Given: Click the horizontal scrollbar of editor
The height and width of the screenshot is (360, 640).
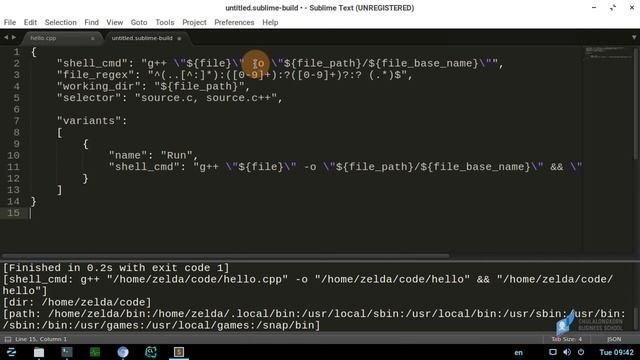Looking at the screenshot, I should coord(226,256).
